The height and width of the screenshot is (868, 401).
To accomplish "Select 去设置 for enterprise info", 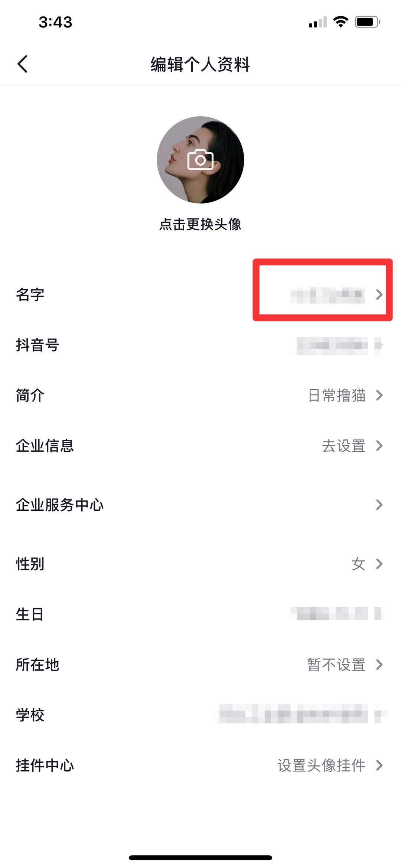I will click(x=343, y=446).
